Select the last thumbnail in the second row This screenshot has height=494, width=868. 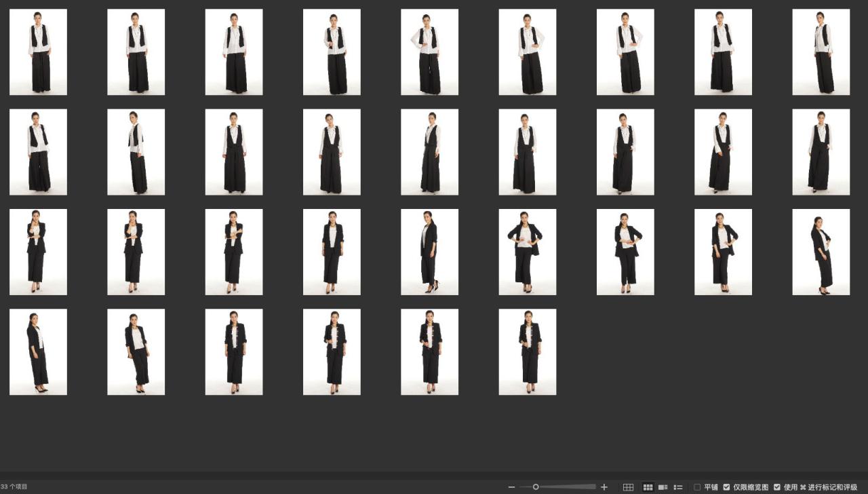821,152
